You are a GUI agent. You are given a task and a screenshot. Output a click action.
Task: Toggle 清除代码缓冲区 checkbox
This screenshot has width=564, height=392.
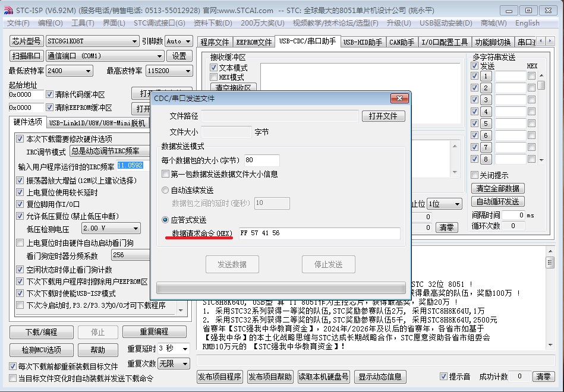click(x=50, y=94)
